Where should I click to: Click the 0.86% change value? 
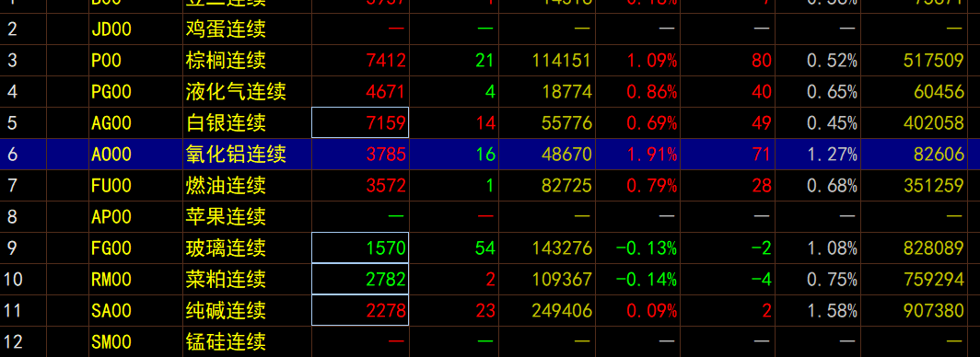[x=652, y=92]
